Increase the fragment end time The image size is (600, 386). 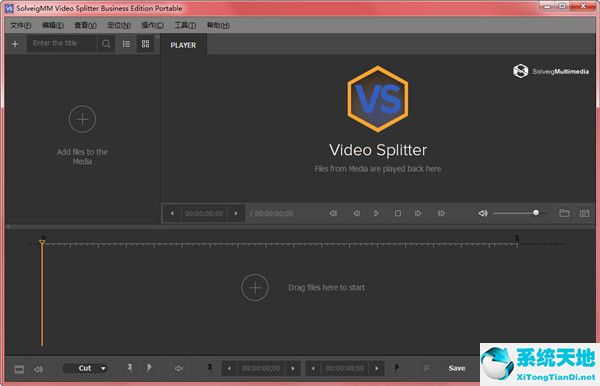tap(377, 368)
